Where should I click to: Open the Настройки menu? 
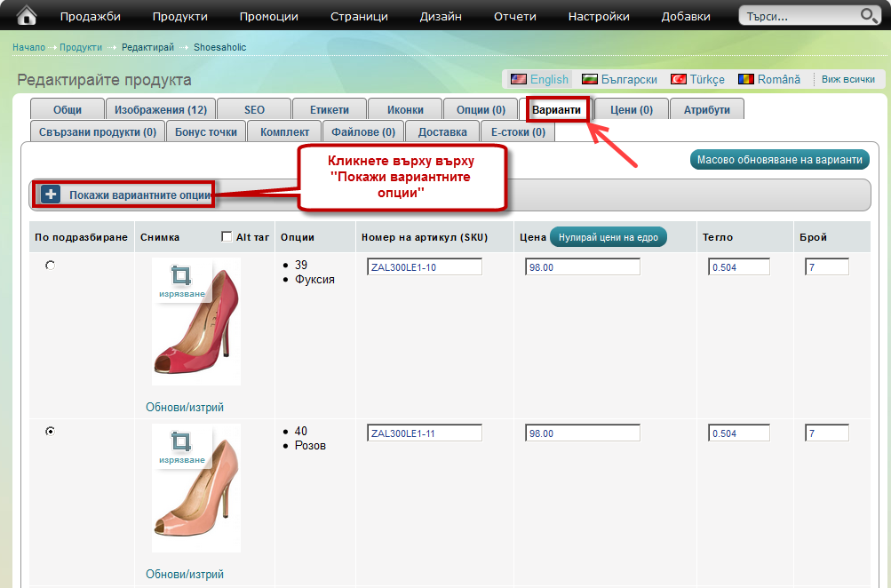[x=599, y=16]
